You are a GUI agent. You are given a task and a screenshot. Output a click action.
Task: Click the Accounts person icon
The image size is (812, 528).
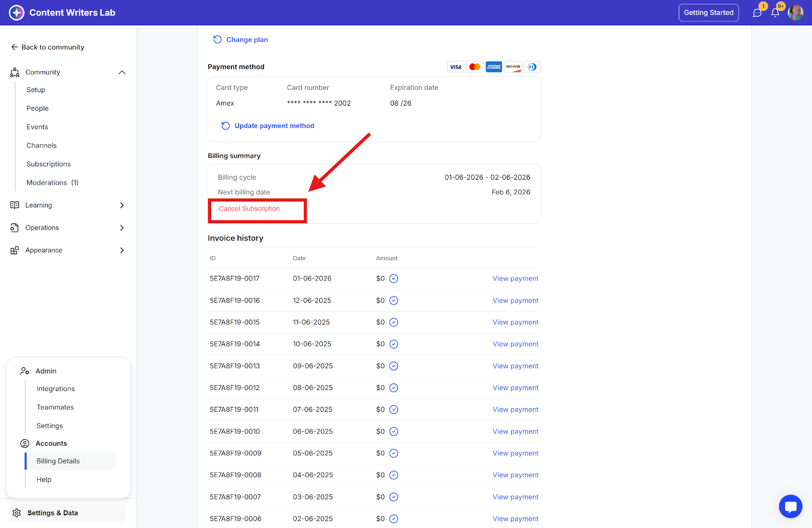point(24,443)
